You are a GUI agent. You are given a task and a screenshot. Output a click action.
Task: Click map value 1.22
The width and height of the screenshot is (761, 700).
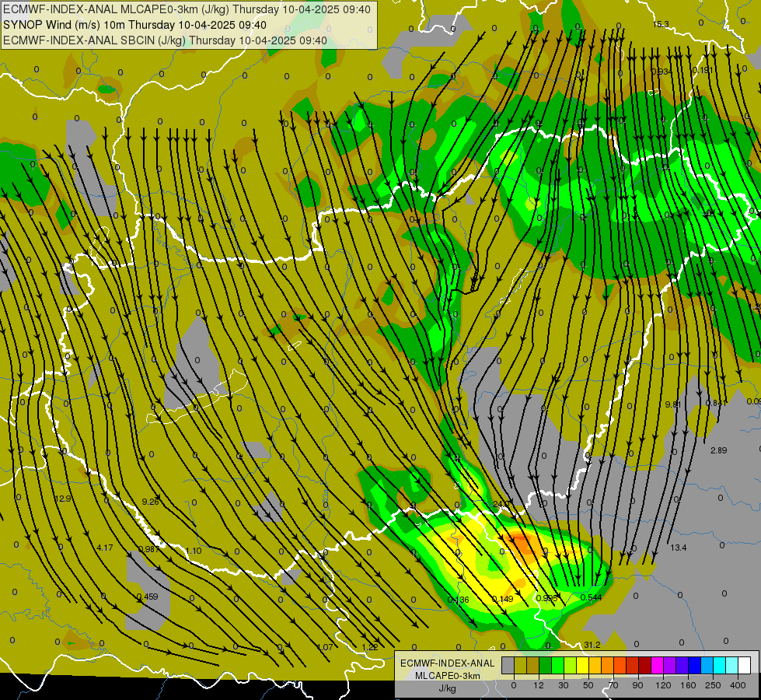coord(370,647)
